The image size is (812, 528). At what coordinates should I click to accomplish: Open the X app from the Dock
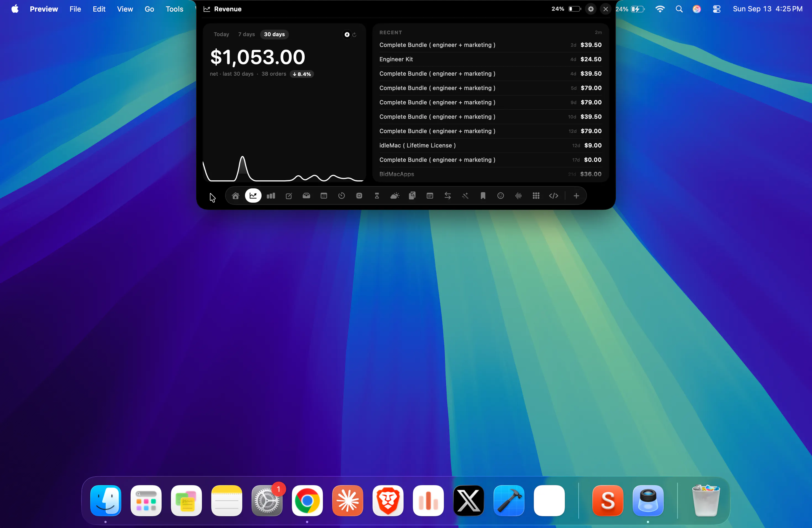(468, 500)
